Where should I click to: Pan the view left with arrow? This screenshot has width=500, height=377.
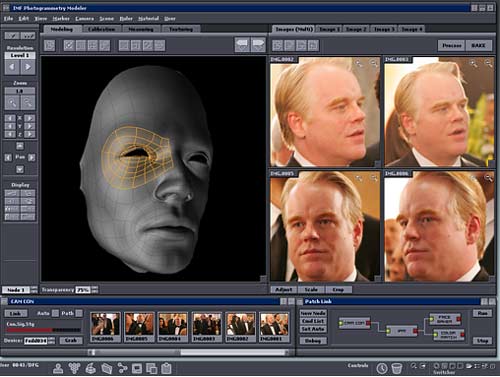(8, 157)
